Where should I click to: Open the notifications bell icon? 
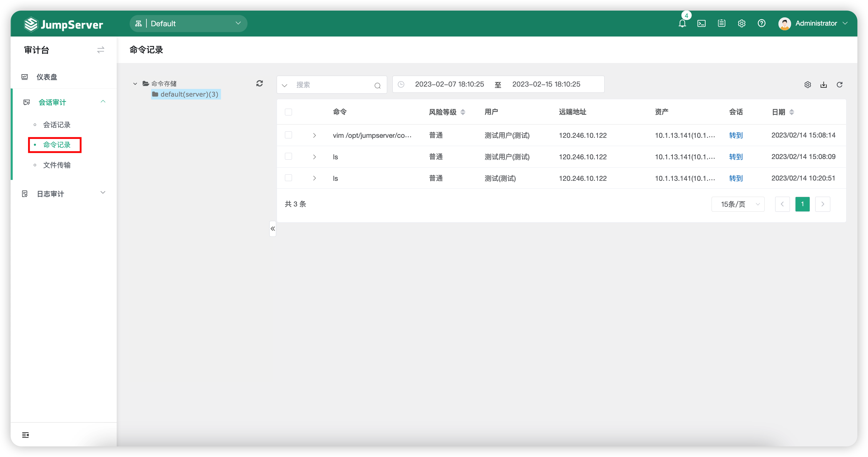682,24
